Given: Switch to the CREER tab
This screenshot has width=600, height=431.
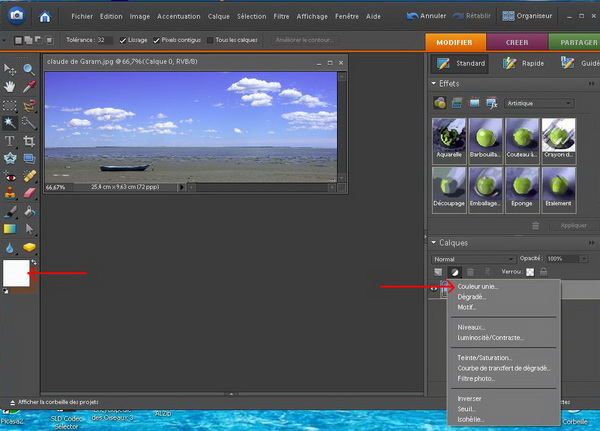Looking at the screenshot, I should tap(517, 42).
